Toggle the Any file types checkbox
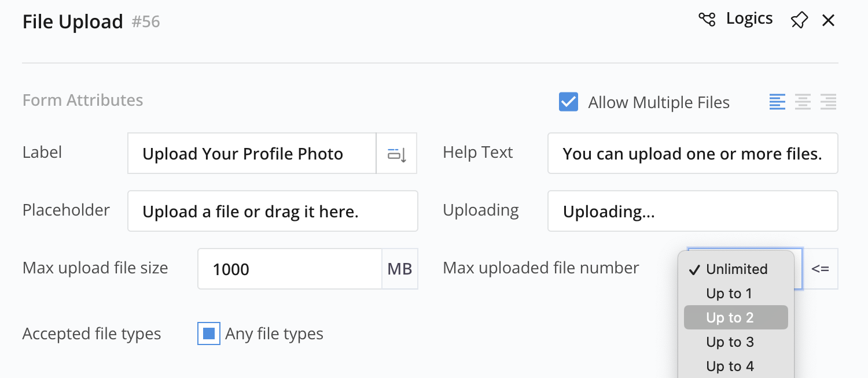This screenshot has height=378, width=868. click(209, 333)
